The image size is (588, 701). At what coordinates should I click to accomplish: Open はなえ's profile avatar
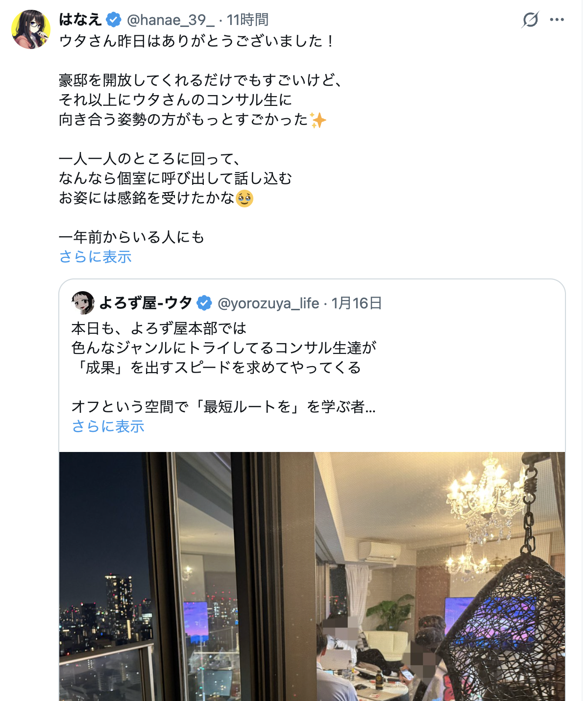click(31, 29)
